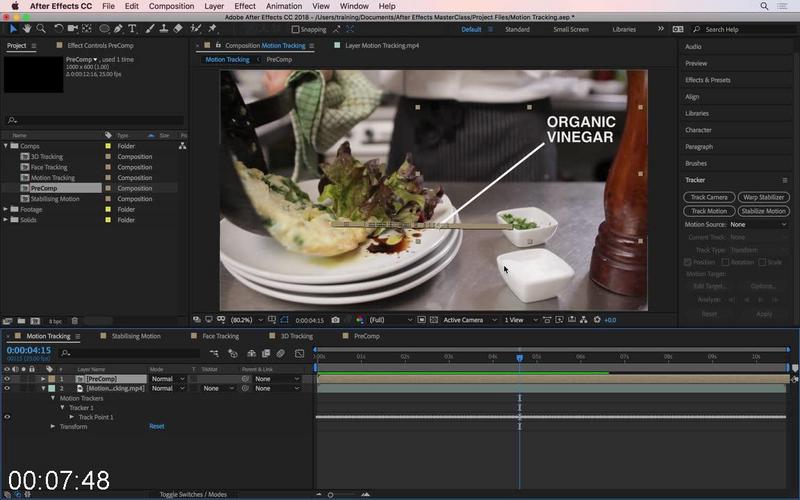The image size is (800, 500).
Task: Click the current time indicator on timeline ruler
Action: [519, 358]
